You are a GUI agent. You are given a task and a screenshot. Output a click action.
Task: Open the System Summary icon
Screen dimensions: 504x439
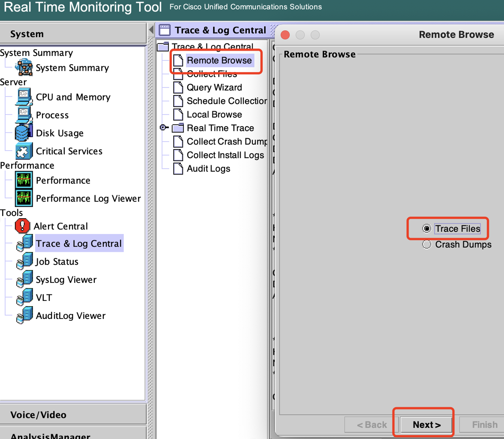click(x=25, y=68)
